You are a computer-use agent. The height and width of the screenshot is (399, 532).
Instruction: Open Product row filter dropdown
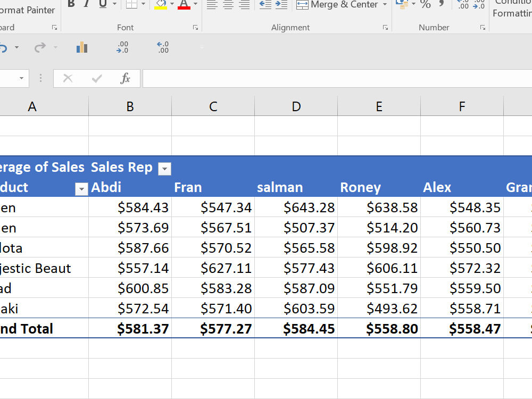point(81,189)
